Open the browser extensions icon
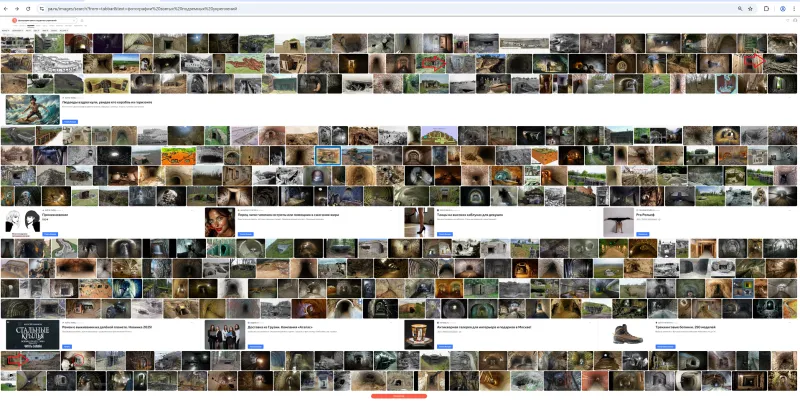 (766, 8)
